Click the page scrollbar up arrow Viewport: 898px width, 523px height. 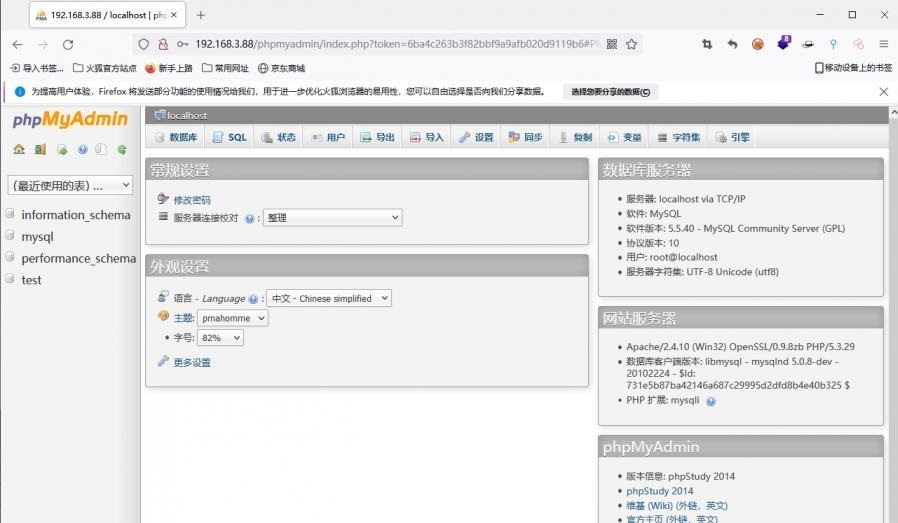[893, 113]
